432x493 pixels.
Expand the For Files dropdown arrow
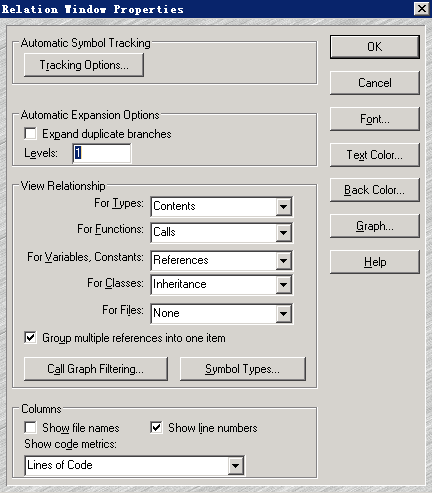point(283,313)
